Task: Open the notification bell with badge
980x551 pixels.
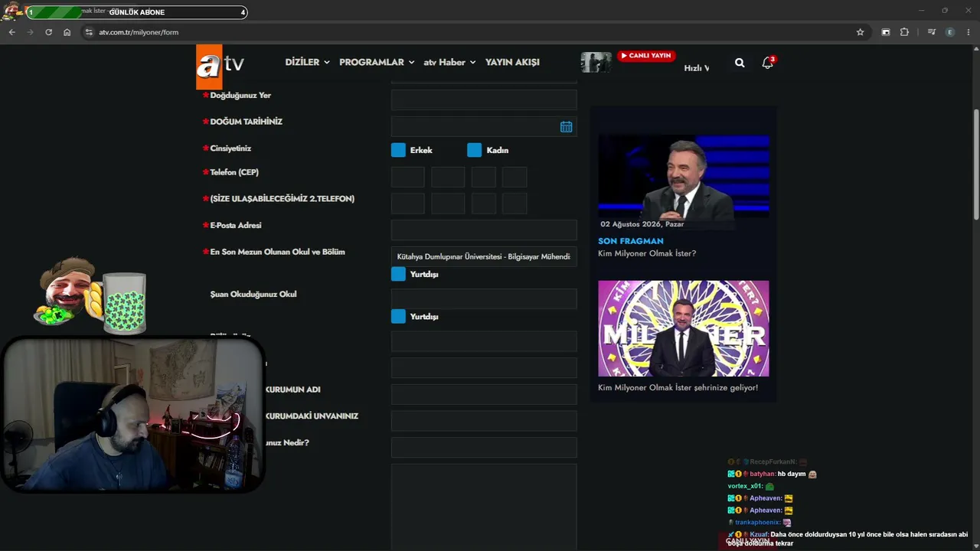Action: tap(767, 63)
